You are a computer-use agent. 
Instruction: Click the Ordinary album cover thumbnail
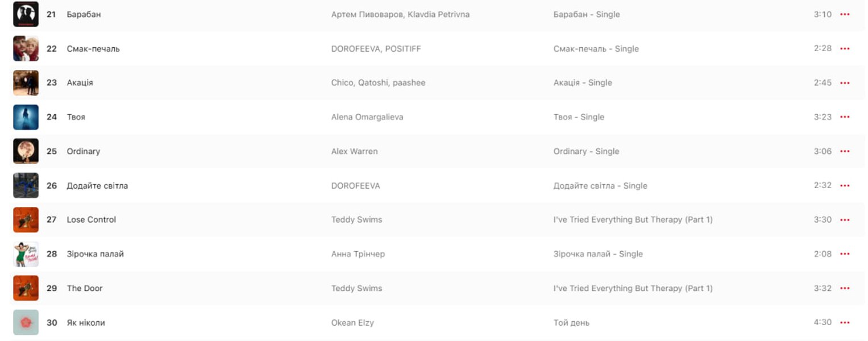pos(26,151)
